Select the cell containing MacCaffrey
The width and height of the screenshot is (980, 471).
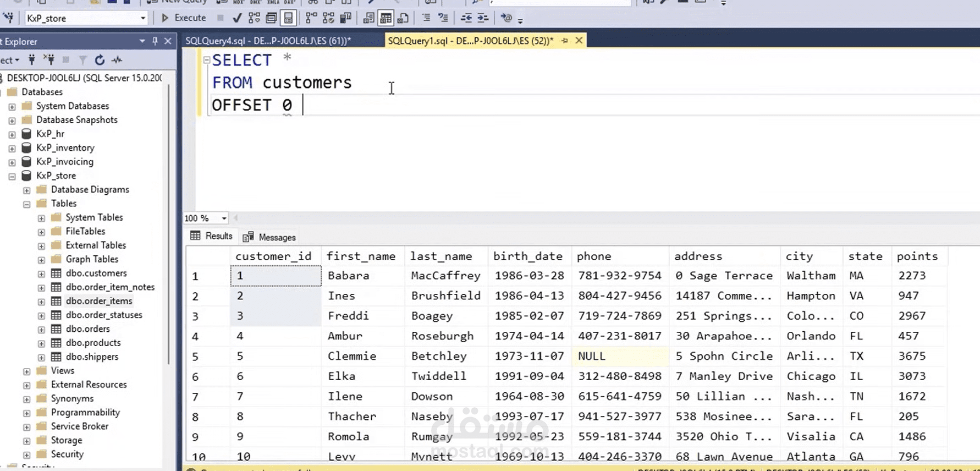(446, 276)
